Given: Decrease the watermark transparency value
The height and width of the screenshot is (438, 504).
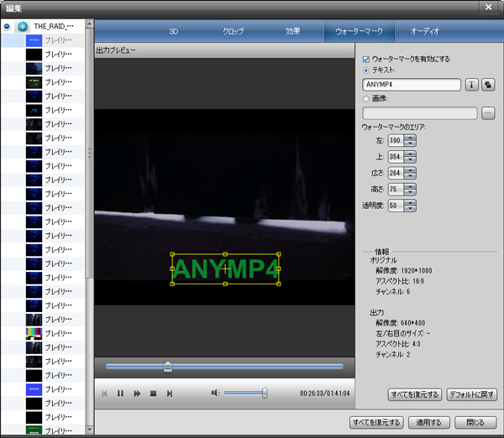Looking at the screenshot, I should point(410,209).
